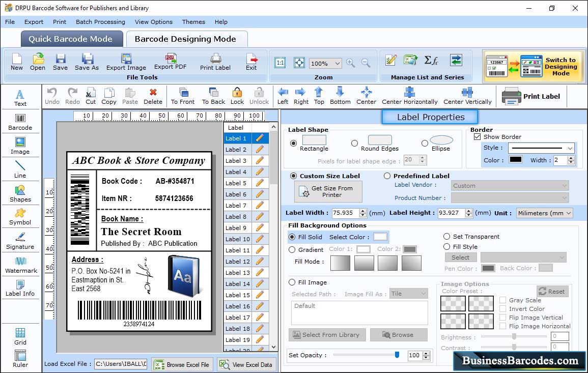Click the border Width spinner arrows
Viewport: 588px width, 373px height.
tap(571, 160)
